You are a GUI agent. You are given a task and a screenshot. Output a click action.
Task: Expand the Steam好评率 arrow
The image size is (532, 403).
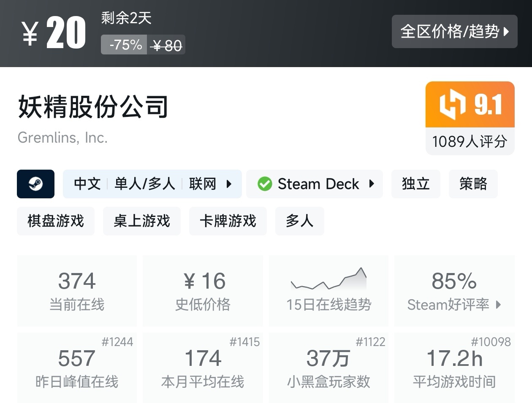pyautogui.click(x=498, y=305)
